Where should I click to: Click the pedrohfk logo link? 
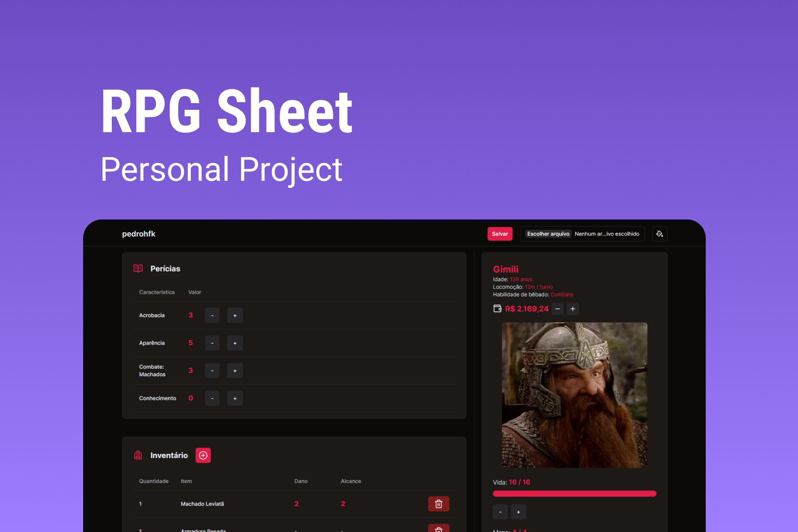tap(138, 234)
